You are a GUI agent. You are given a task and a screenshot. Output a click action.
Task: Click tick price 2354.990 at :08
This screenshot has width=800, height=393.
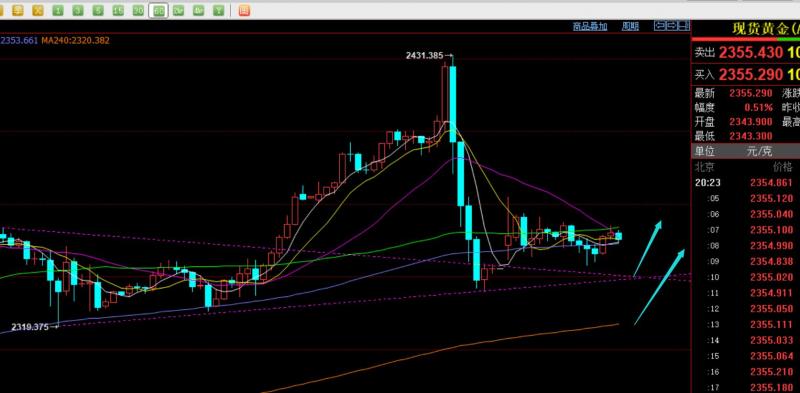[771, 246]
